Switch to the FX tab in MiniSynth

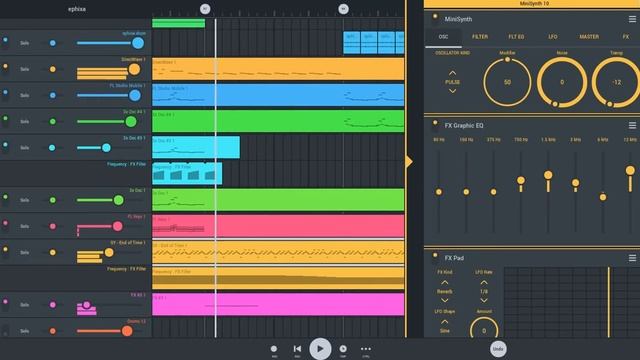click(x=625, y=37)
